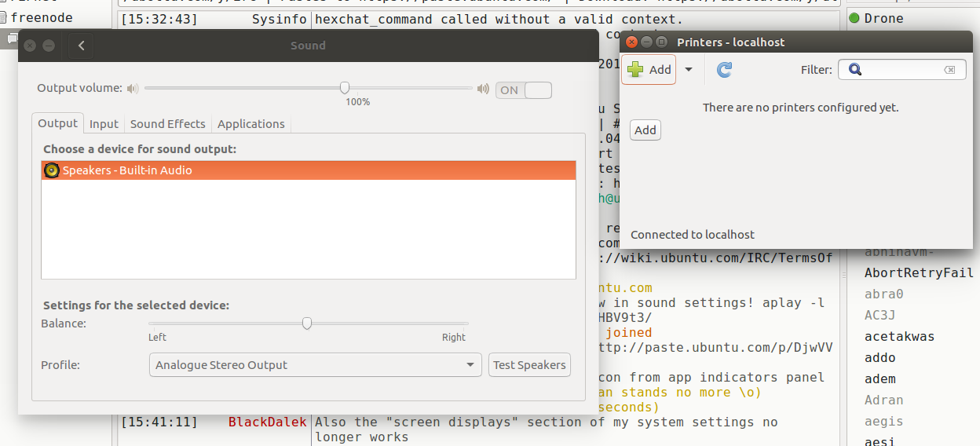
Task: Go back using Sound window back arrow
Action: pos(82,46)
